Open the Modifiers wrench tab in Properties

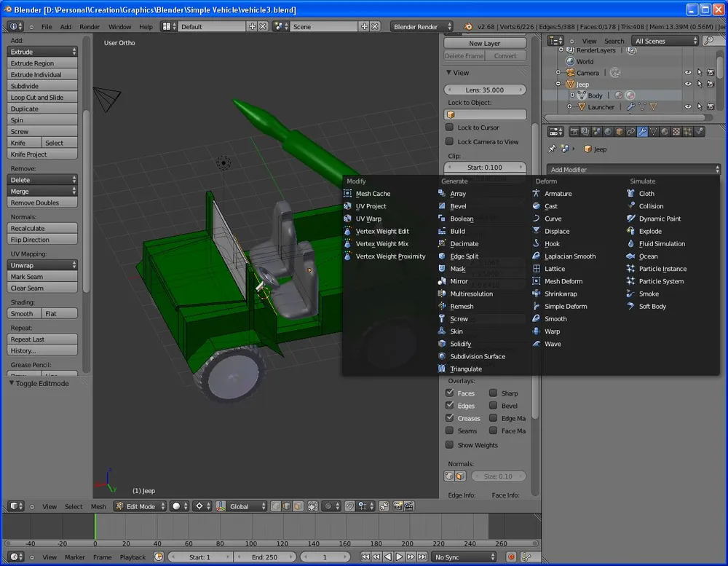(642, 132)
